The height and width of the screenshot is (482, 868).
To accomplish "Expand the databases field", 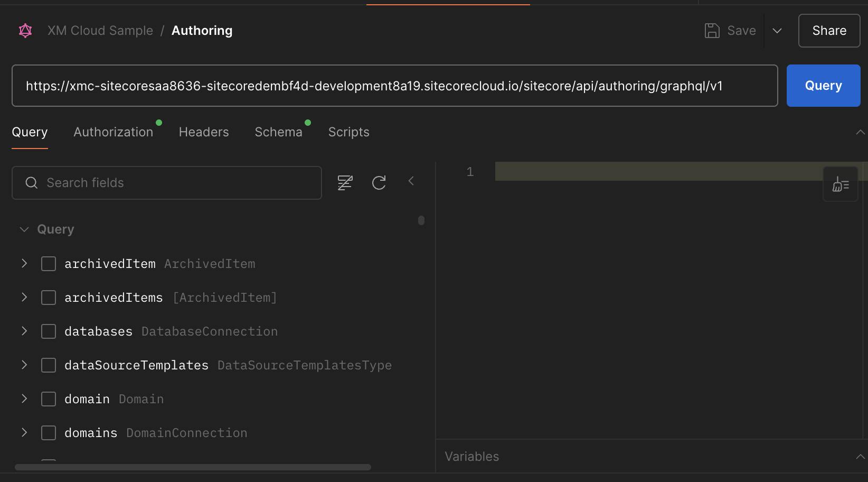I will [24, 331].
